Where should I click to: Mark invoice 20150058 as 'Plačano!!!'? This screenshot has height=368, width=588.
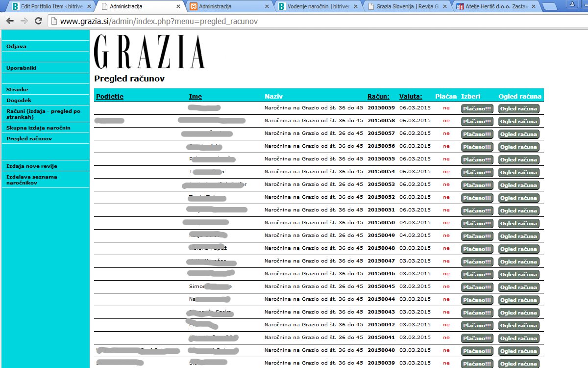tap(477, 121)
